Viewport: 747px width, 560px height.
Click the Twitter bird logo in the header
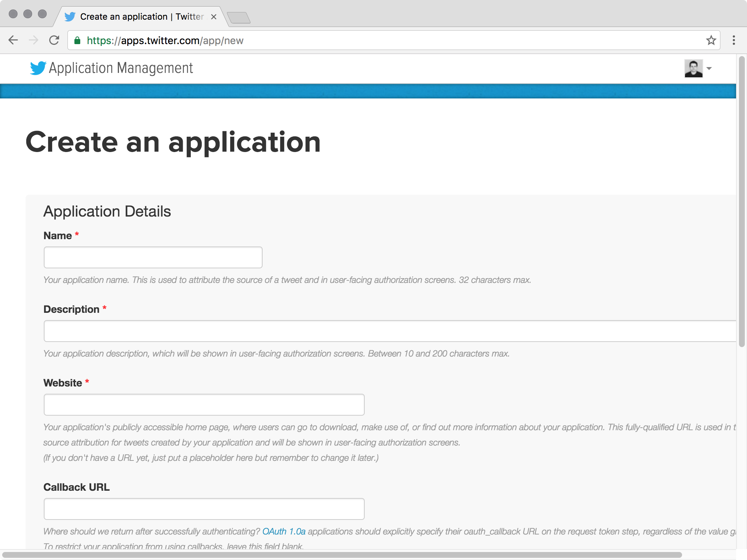click(x=38, y=68)
